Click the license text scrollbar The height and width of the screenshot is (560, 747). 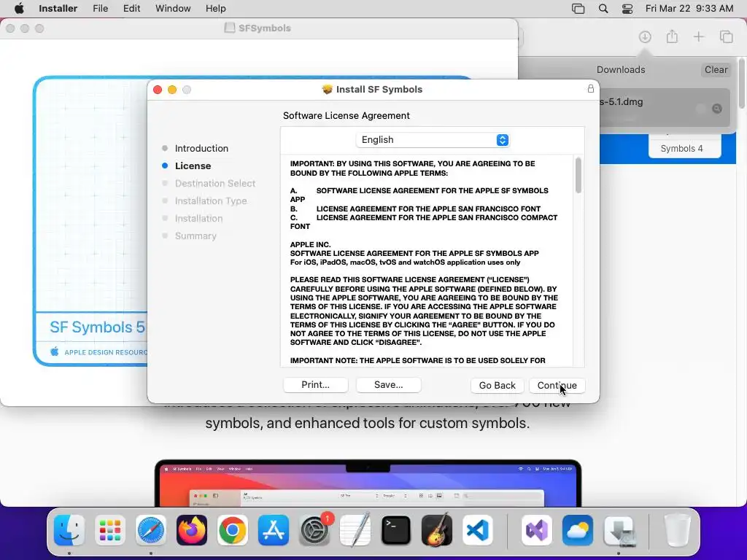point(578,175)
